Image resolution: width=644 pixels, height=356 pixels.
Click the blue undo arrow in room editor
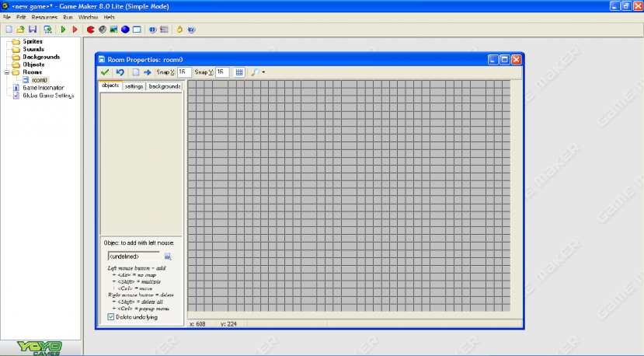120,72
